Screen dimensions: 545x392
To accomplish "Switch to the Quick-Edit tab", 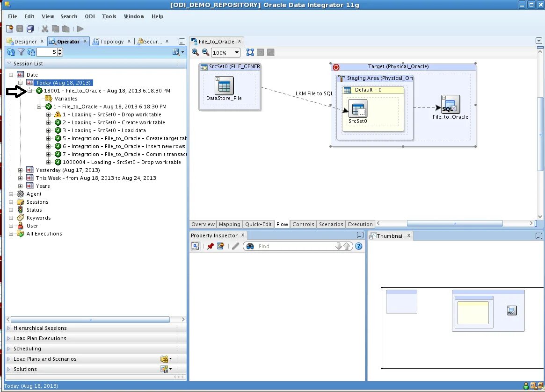I will [258, 224].
